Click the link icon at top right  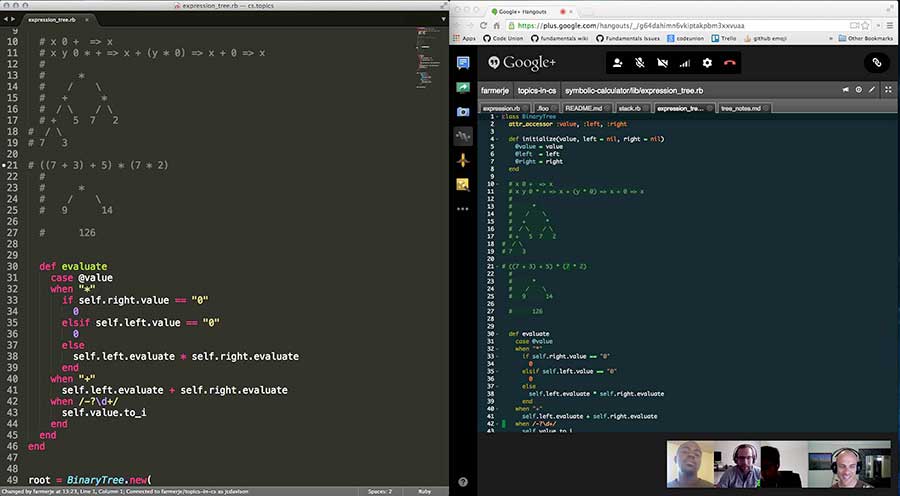(x=877, y=62)
